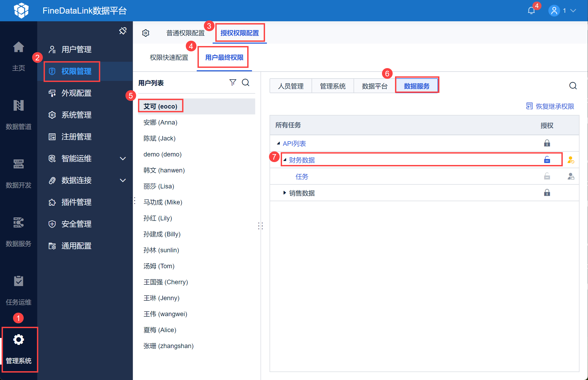Toggle the lock for API列表 authorization

[547, 143]
